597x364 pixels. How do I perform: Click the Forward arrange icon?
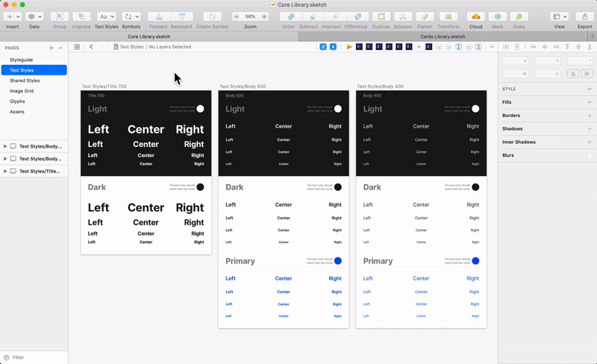[x=159, y=16]
